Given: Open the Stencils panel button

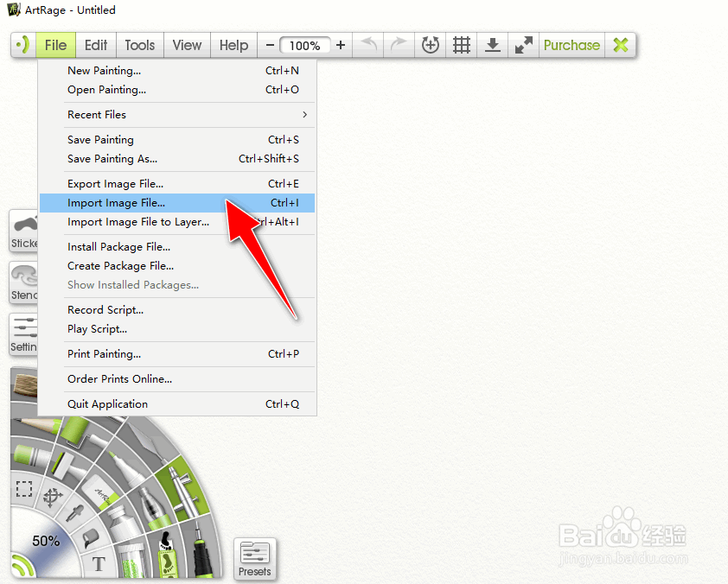Looking at the screenshot, I should click(23, 283).
